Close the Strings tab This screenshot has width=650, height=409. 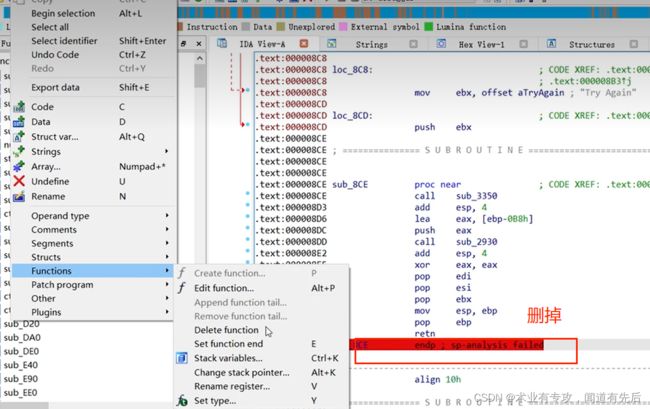click(413, 44)
